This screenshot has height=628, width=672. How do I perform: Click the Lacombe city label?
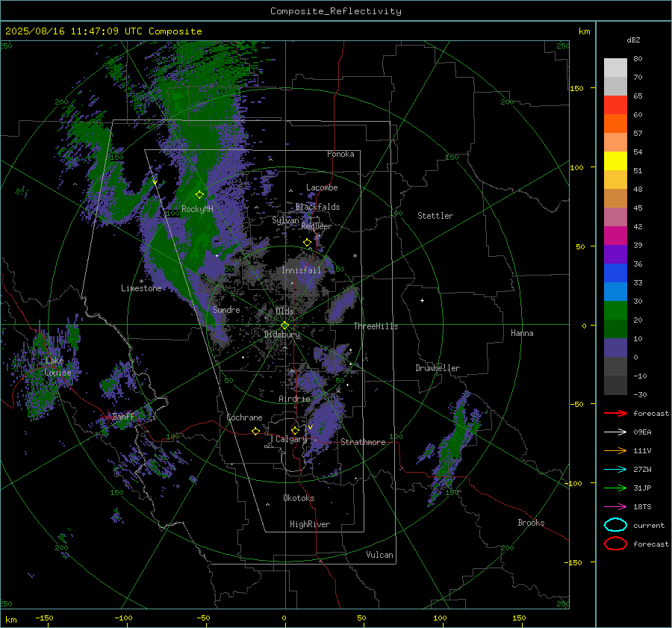coord(322,187)
